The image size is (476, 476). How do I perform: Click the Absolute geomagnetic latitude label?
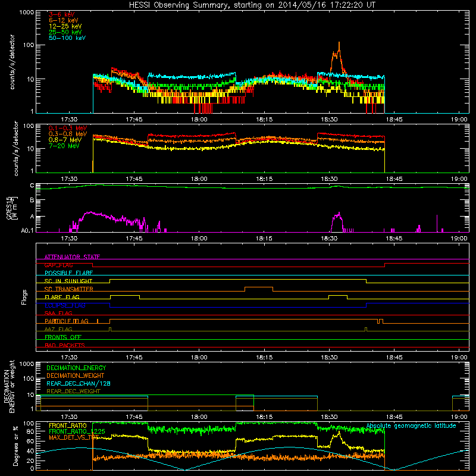click(x=411, y=426)
